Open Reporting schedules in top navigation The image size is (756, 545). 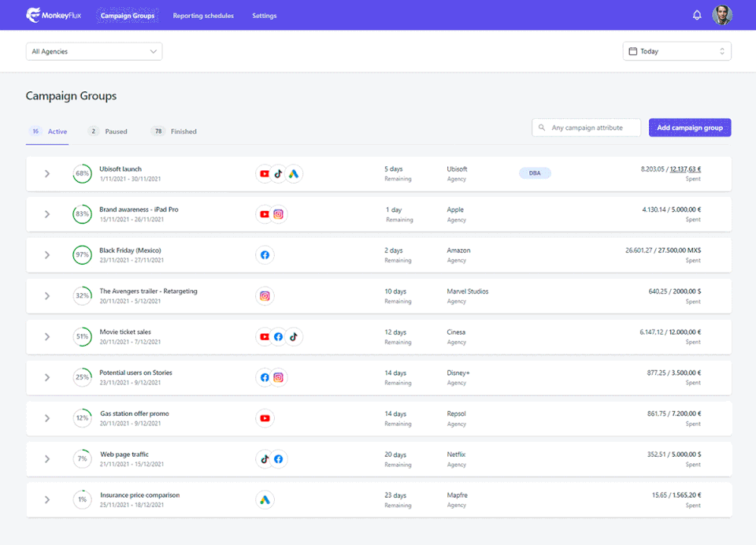click(x=203, y=16)
